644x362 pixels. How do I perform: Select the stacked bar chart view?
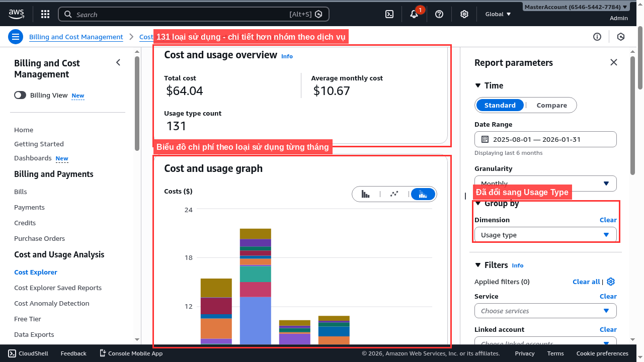[422, 194]
